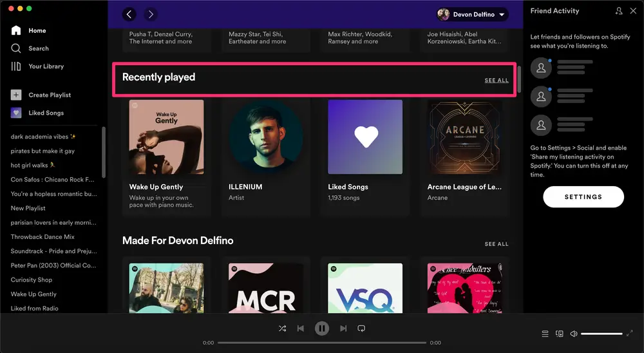Open 'Wake Up Gently' sidebar playlist
Image resolution: width=644 pixels, height=353 pixels.
[x=33, y=294]
